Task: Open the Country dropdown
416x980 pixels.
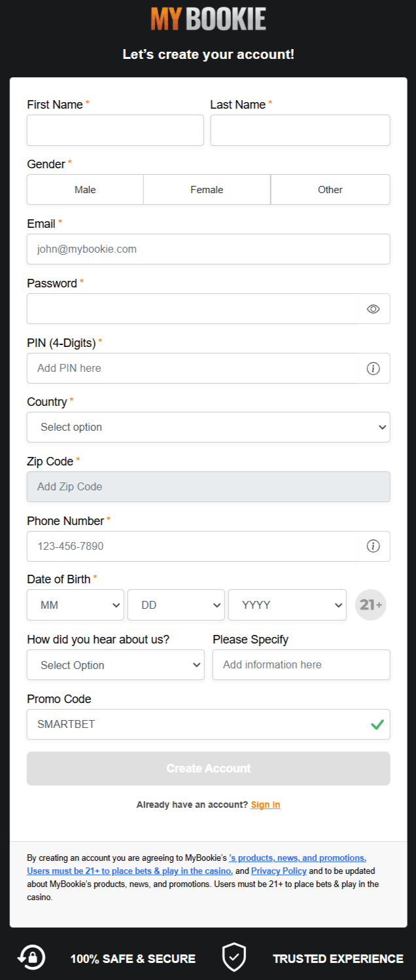Action: [x=209, y=427]
